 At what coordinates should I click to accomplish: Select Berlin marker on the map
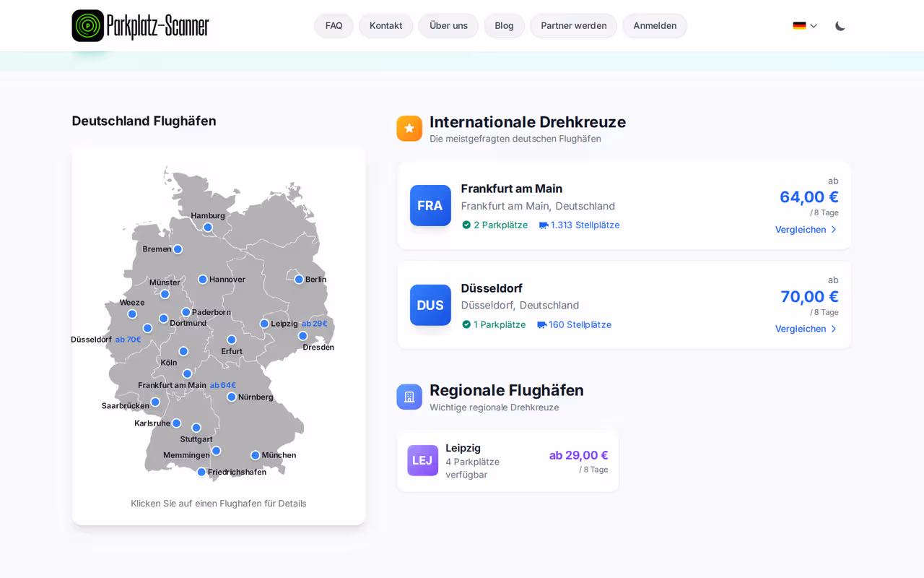pos(299,280)
